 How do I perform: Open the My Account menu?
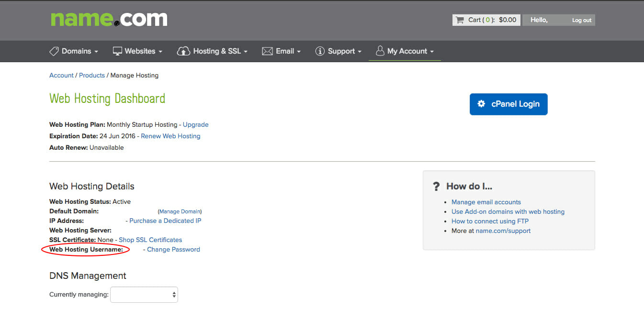(405, 51)
